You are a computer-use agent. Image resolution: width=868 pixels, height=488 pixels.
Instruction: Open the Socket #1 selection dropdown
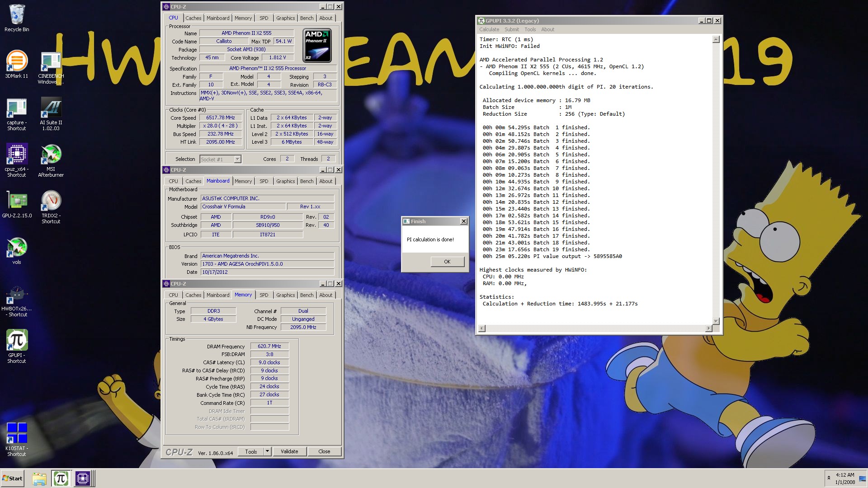(x=221, y=159)
